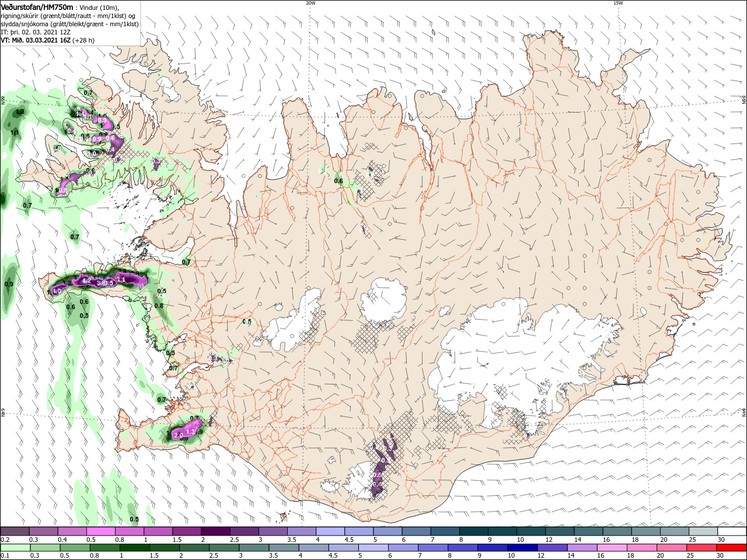Select the top-row snow swatch labeled 0.8

pos(129,531)
